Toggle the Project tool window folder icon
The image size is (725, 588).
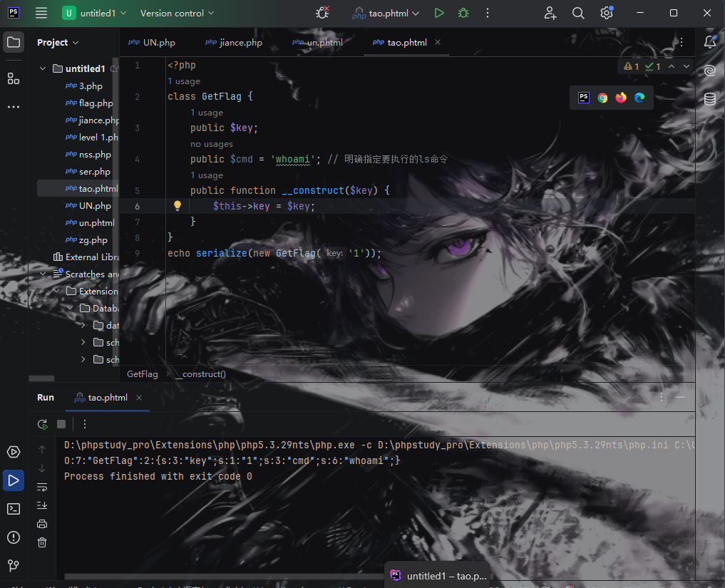pos(14,42)
